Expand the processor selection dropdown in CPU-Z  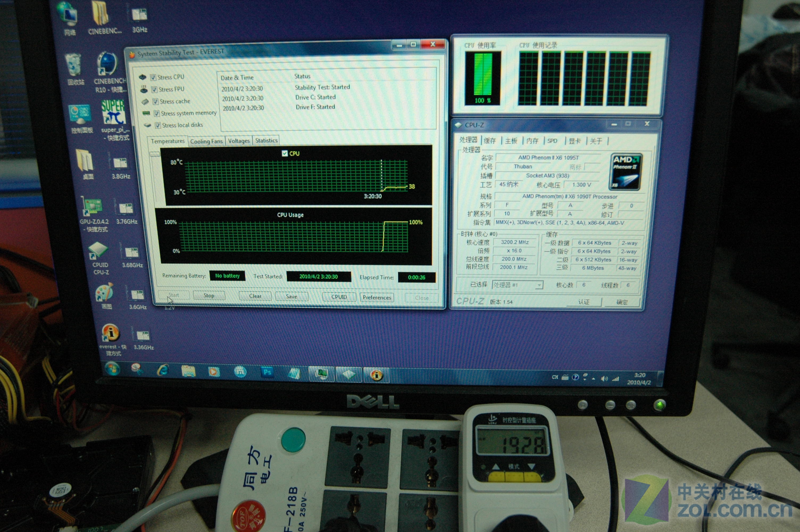pos(539,285)
